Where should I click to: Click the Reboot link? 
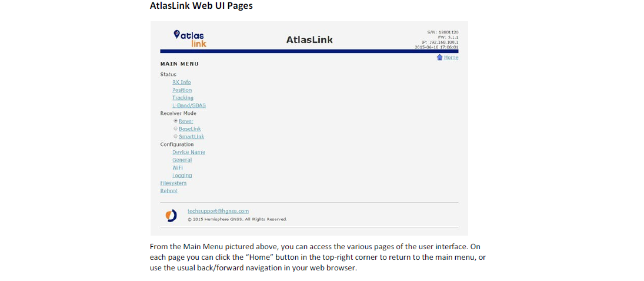point(168,191)
